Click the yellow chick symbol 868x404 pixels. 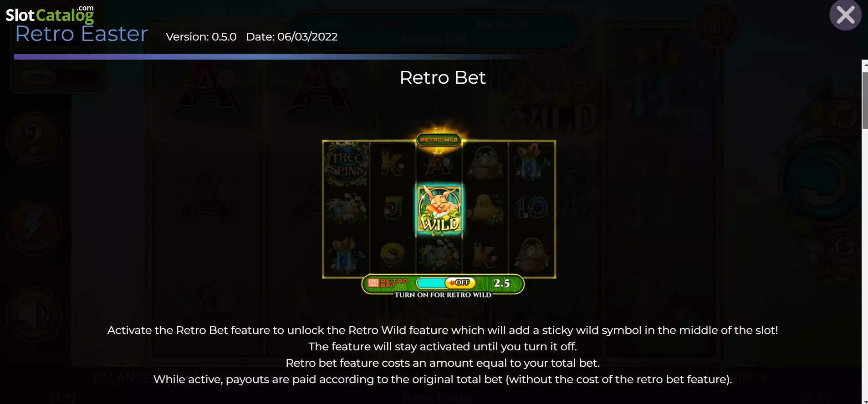pyautogui.click(x=485, y=209)
